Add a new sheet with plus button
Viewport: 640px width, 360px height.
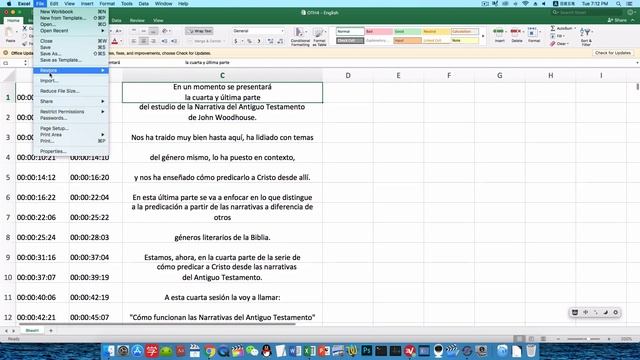51,331
